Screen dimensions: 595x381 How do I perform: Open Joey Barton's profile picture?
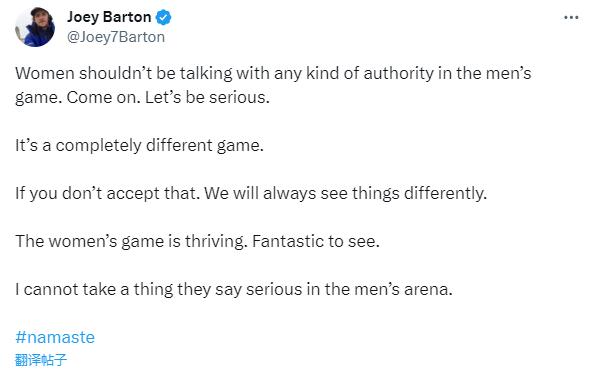(x=35, y=27)
